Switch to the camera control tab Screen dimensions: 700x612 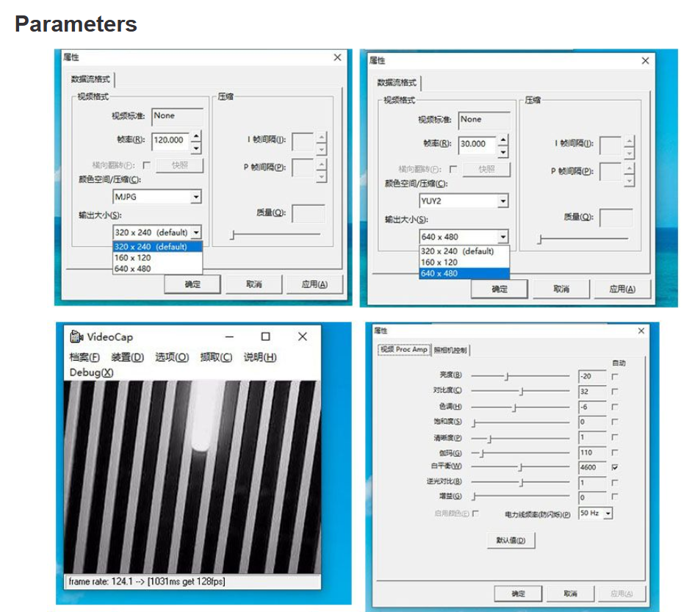point(450,350)
